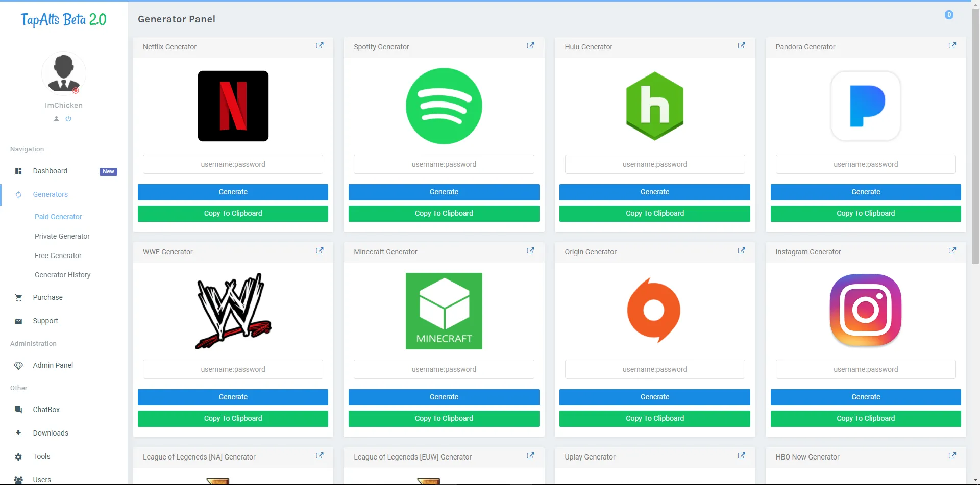Click the Tools gear icon
Viewport: 980px width, 485px height.
[18, 457]
